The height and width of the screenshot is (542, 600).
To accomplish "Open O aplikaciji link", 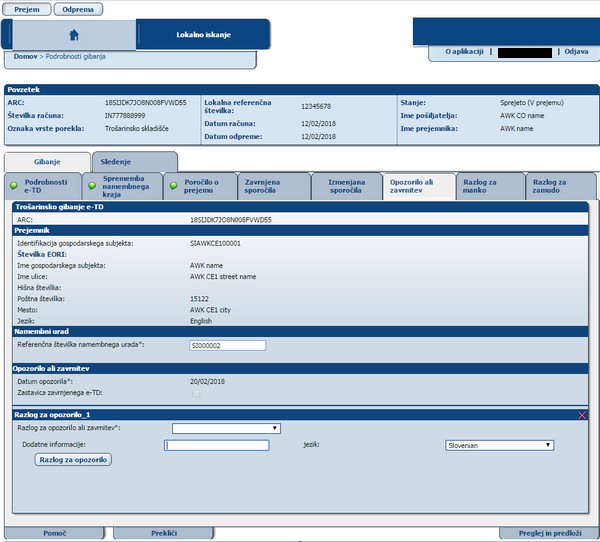I will click(x=464, y=51).
